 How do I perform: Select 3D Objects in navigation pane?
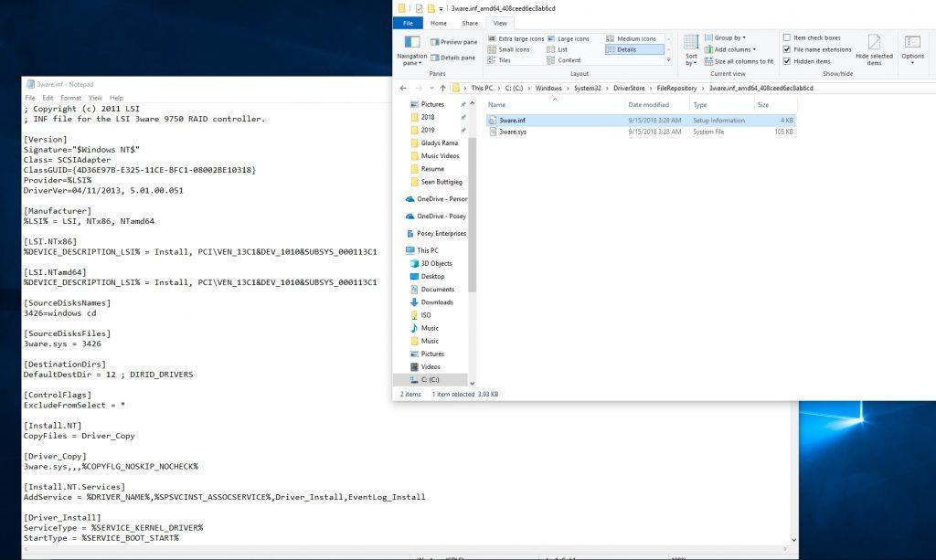click(x=431, y=264)
